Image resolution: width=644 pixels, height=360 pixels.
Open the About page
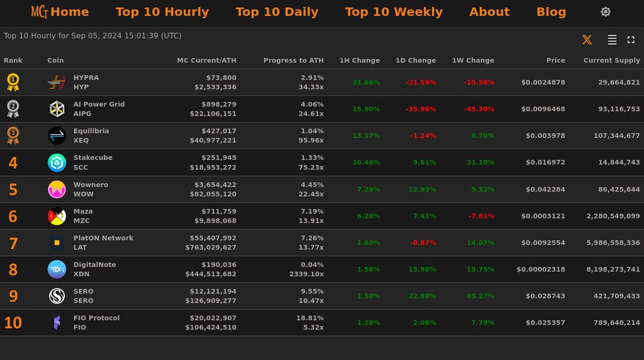[x=489, y=12]
